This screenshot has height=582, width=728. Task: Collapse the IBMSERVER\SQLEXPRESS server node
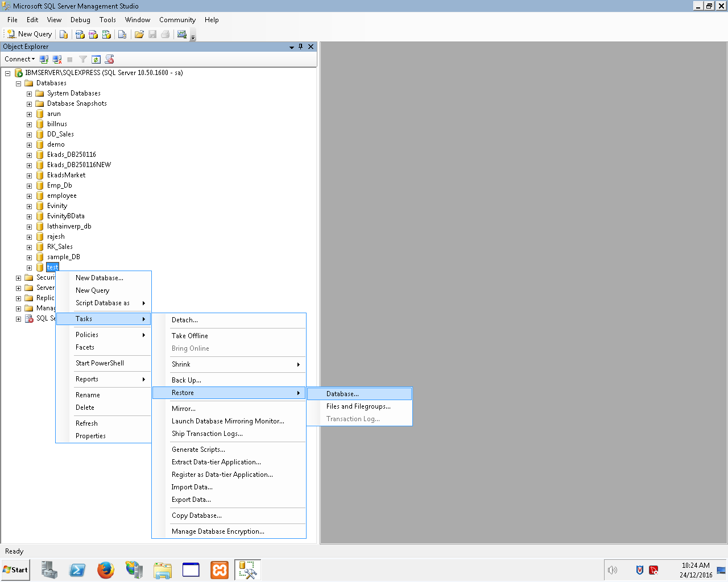(x=8, y=73)
